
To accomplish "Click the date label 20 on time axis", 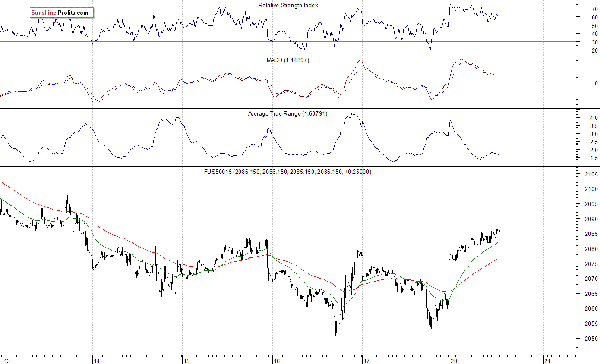I will pyautogui.click(x=454, y=361).
